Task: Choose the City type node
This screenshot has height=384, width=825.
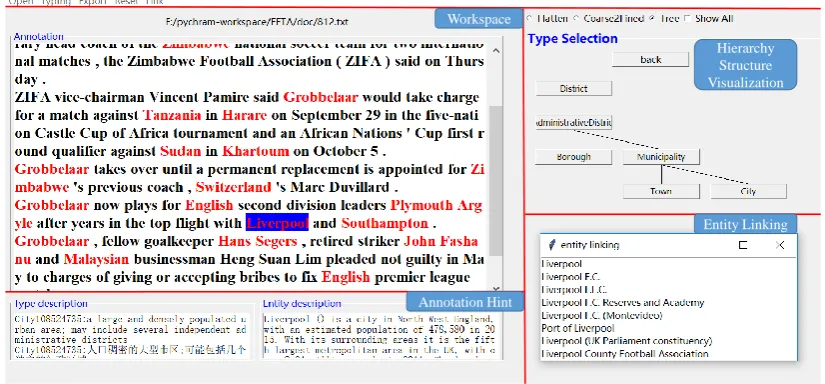Action: pos(748,191)
